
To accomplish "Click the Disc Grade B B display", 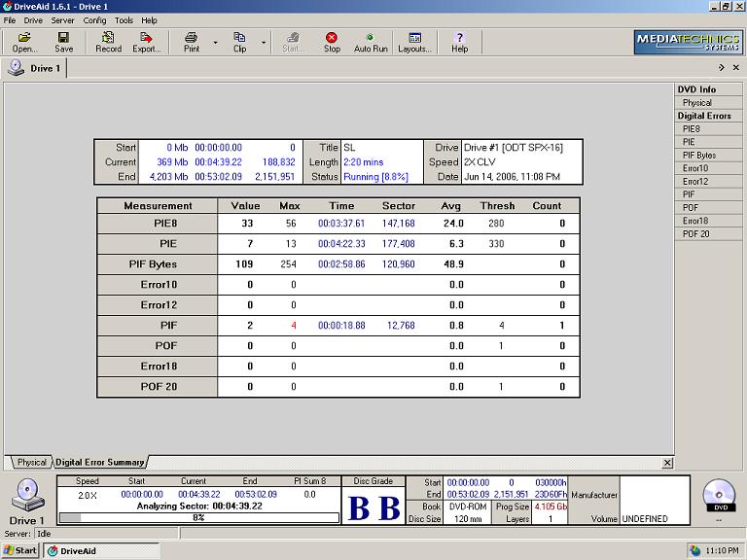I will (373, 507).
